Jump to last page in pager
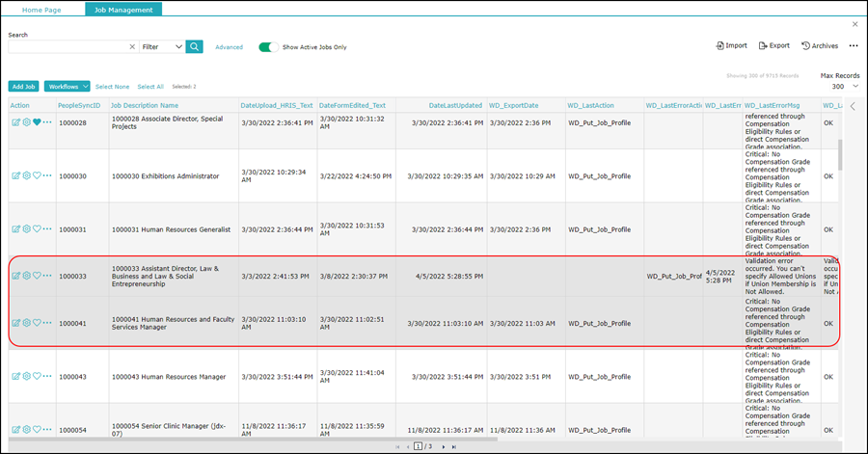 (x=454, y=447)
